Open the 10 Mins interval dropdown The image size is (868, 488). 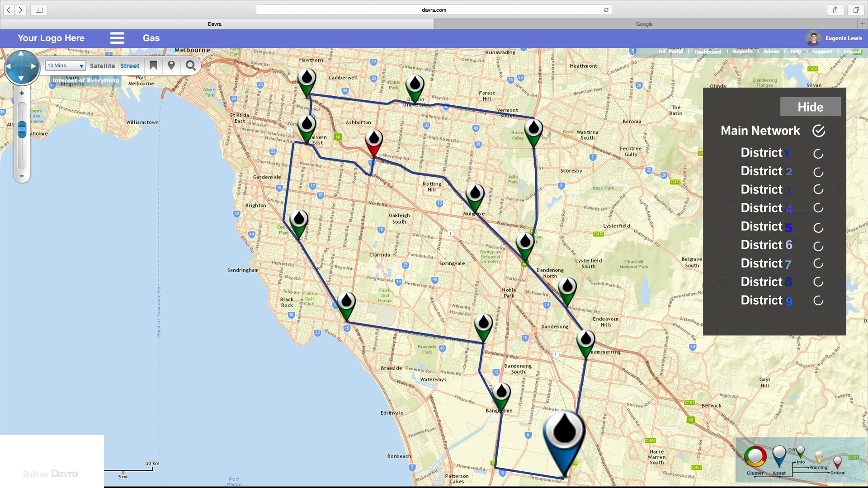(x=65, y=66)
